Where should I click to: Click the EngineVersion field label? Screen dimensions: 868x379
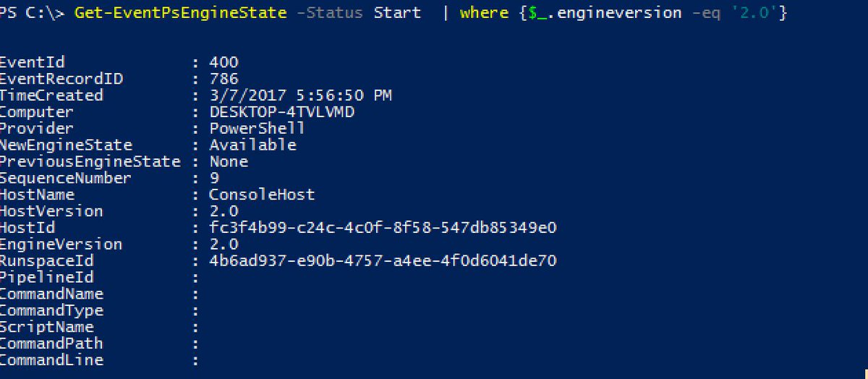(x=61, y=244)
